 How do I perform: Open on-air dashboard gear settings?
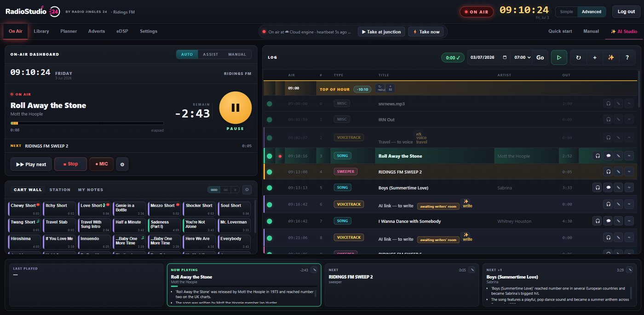pyautogui.click(x=122, y=164)
